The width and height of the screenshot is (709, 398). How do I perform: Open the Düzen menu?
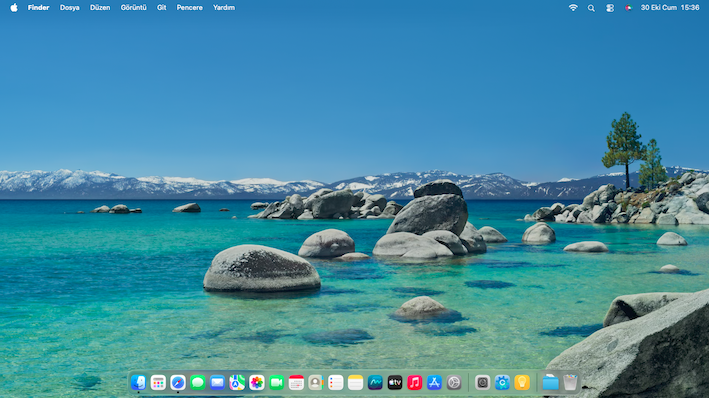coord(100,8)
